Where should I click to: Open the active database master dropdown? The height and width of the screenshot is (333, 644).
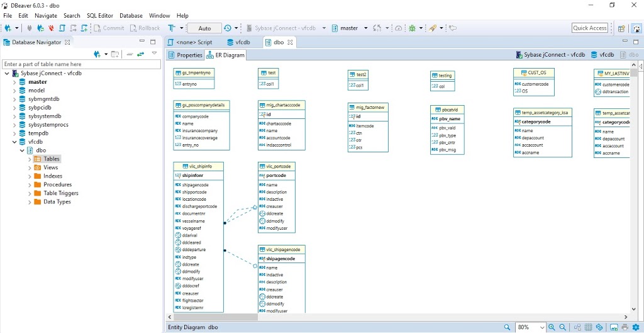coord(366,28)
